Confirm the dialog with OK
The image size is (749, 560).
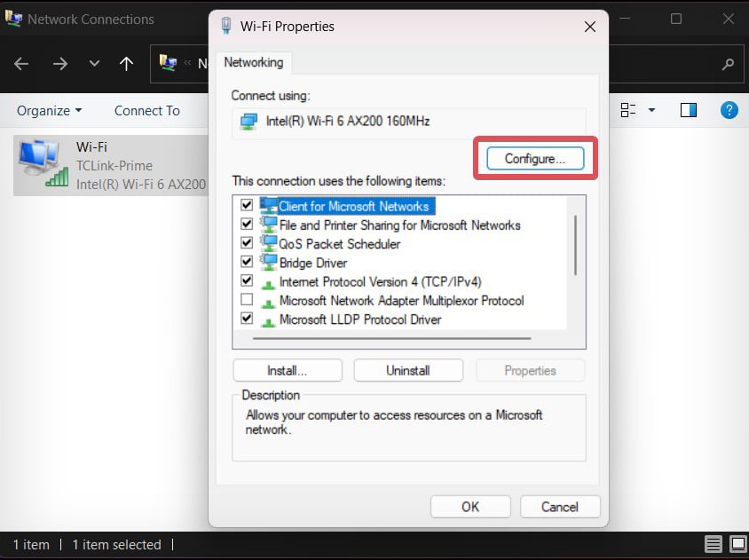470,507
